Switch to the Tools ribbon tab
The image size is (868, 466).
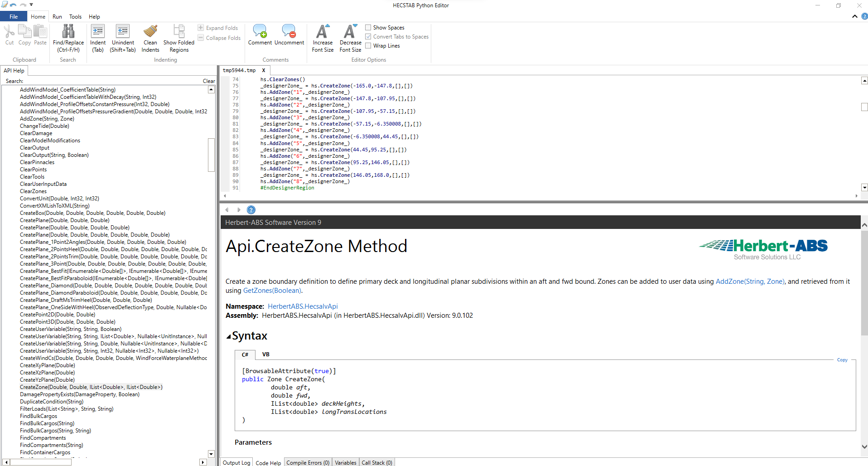[x=75, y=17]
